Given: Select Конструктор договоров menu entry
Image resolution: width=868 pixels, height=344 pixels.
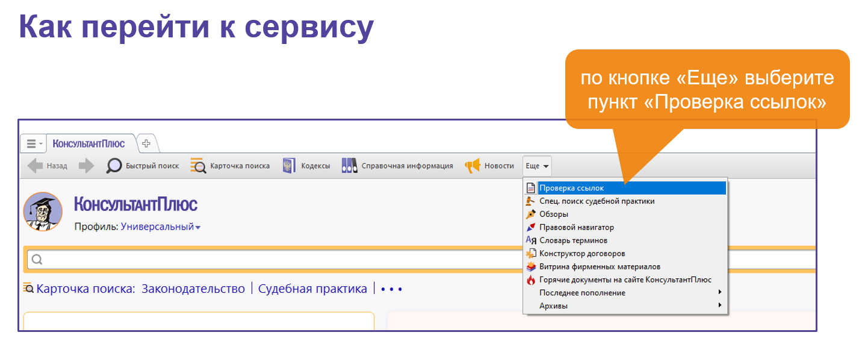Looking at the screenshot, I should [581, 254].
